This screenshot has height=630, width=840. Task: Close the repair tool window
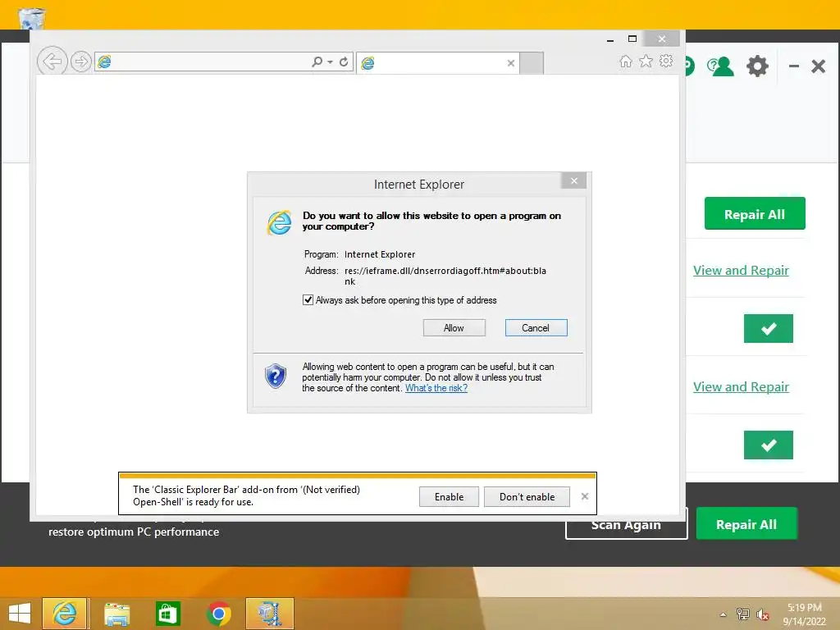(x=818, y=66)
